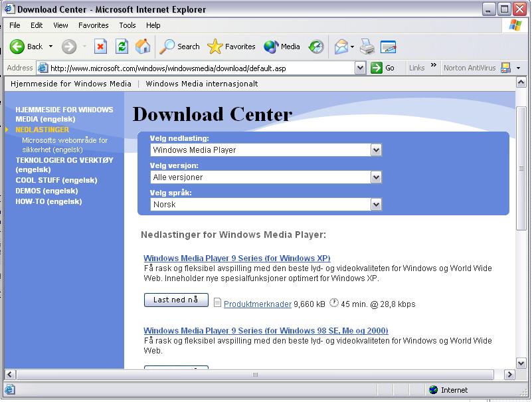The image size is (532, 402).
Task: Open the Velg nedlasting dropdown
Action: (x=266, y=150)
